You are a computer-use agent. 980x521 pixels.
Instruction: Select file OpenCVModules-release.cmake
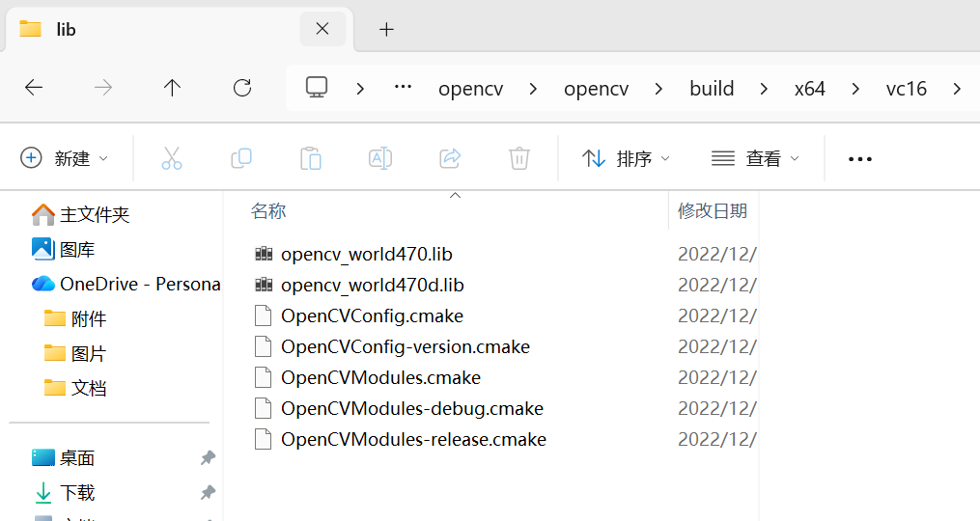pyautogui.click(x=413, y=440)
